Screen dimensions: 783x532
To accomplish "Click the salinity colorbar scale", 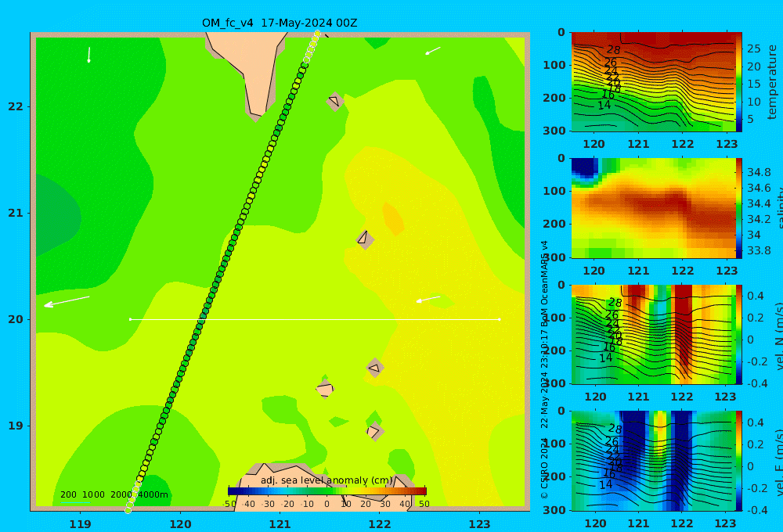I will tap(738, 208).
